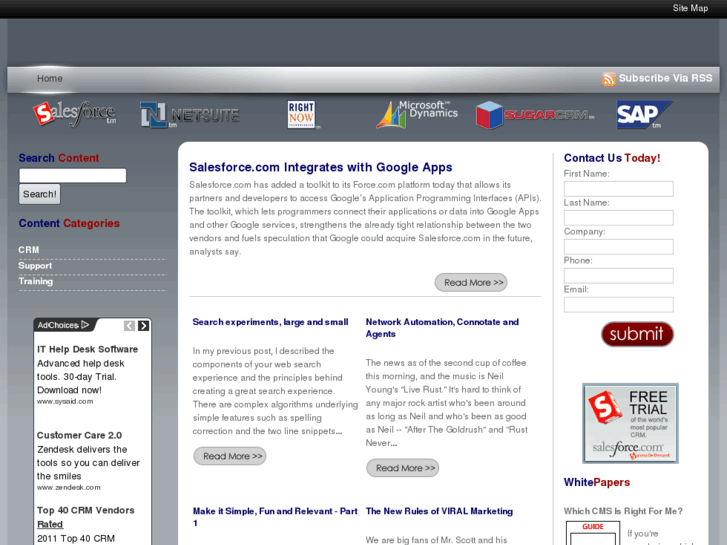
Task: Click the Email input field
Action: click(619, 305)
